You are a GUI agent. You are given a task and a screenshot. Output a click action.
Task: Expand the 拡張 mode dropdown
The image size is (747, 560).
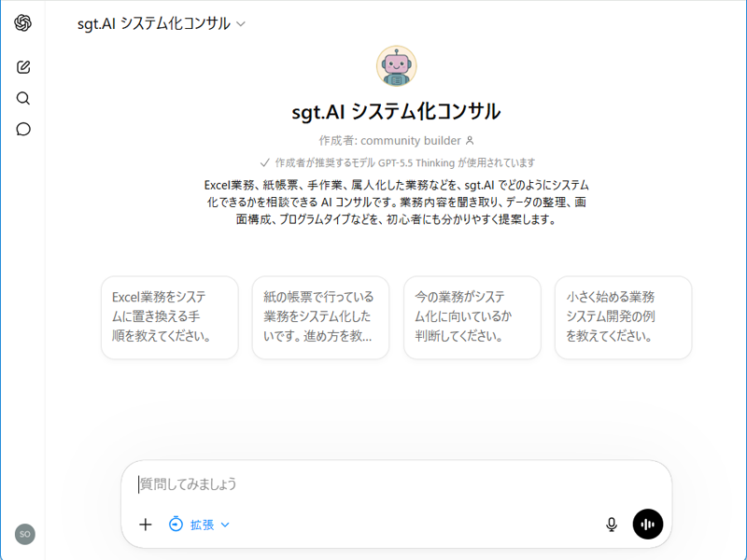click(200, 525)
